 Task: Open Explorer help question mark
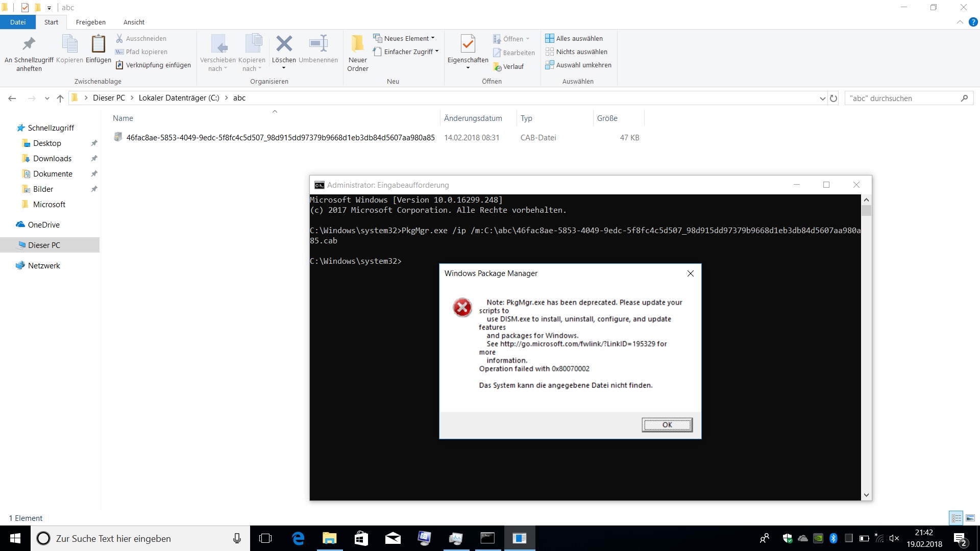(973, 22)
